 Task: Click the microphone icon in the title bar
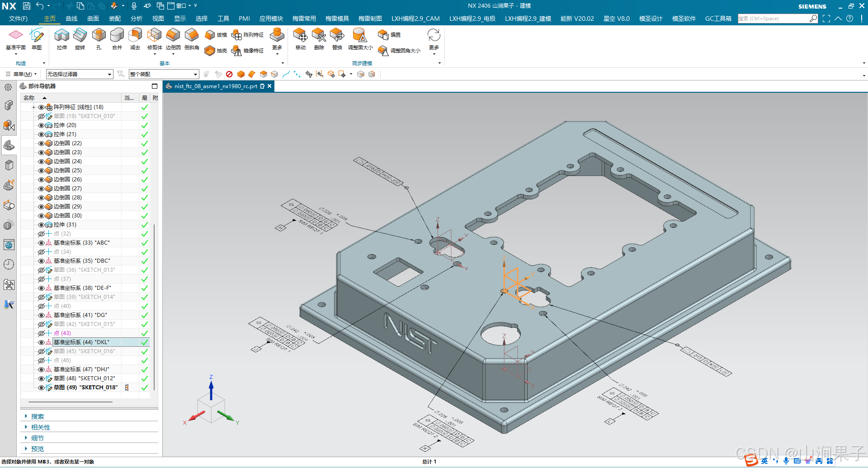134,6
